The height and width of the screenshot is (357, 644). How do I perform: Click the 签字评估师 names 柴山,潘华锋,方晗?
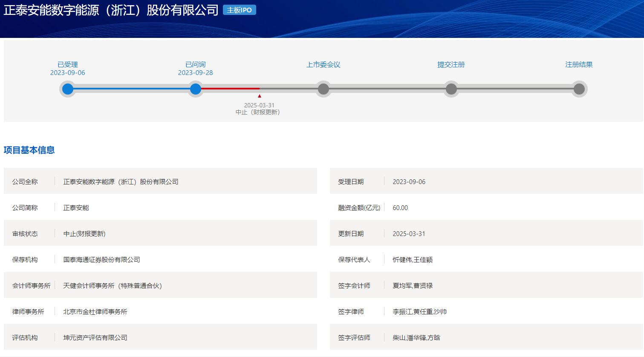pyautogui.click(x=417, y=338)
